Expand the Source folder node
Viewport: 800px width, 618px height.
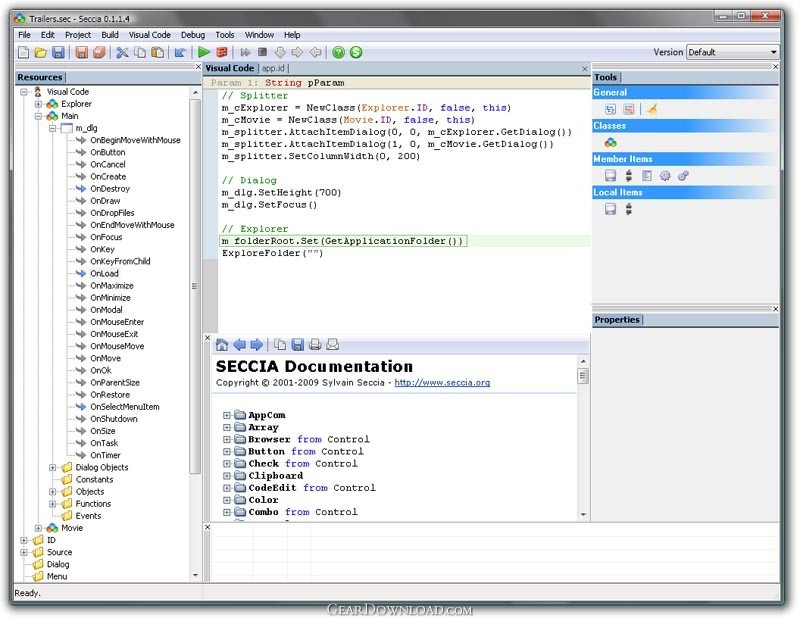coord(23,552)
